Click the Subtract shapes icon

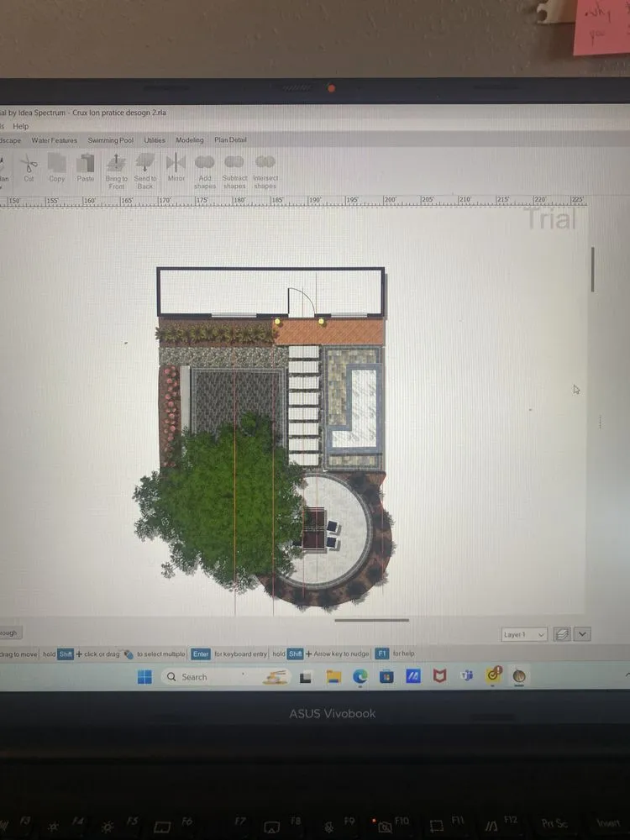click(x=234, y=162)
